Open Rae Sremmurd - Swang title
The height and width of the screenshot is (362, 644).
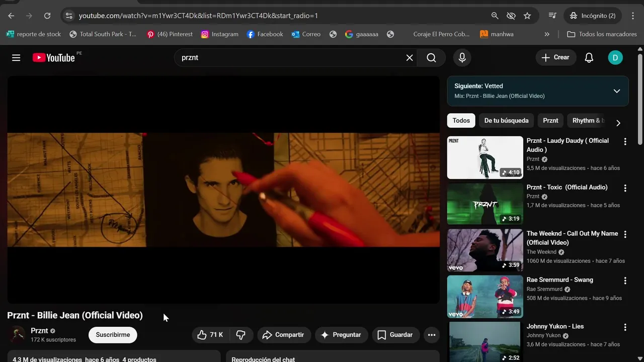[x=559, y=280]
